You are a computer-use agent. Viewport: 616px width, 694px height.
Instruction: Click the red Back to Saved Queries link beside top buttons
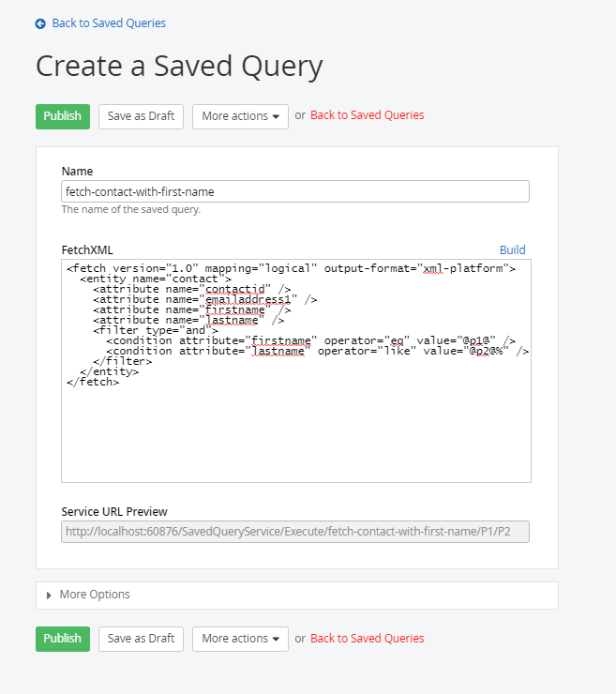pyautogui.click(x=368, y=115)
